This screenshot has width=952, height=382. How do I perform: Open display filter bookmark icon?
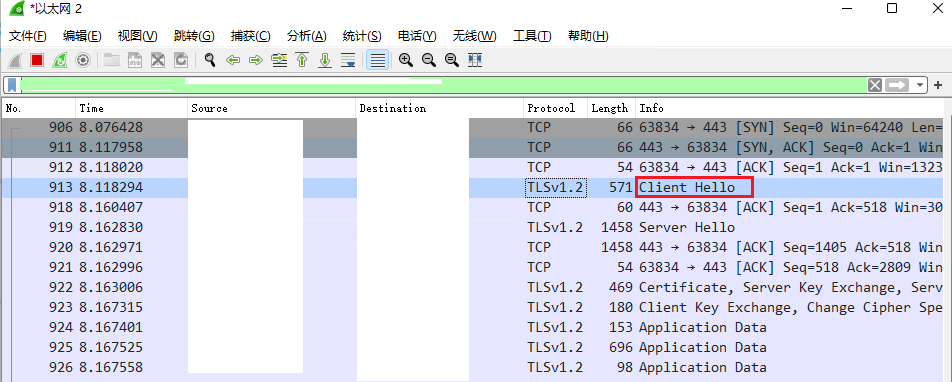(12, 85)
